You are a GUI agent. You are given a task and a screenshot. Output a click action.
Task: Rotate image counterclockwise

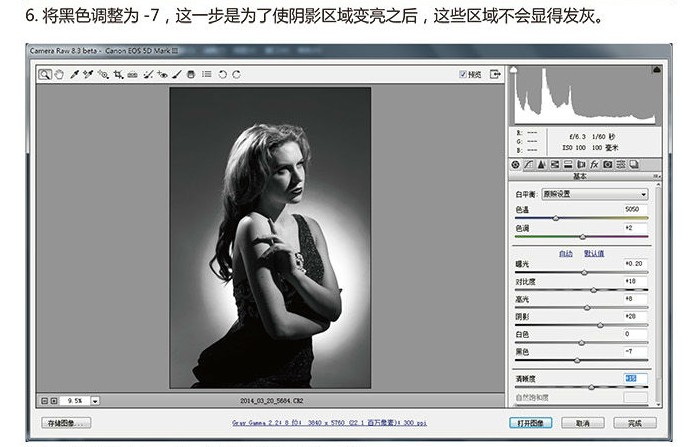(x=223, y=74)
